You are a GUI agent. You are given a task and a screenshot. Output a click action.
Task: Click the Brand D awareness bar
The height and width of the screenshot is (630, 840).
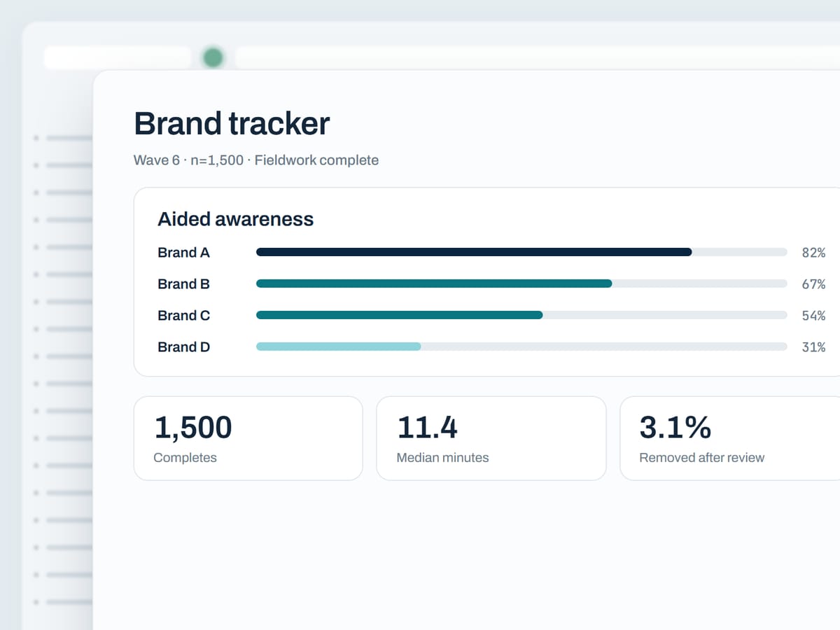pyautogui.click(x=521, y=346)
